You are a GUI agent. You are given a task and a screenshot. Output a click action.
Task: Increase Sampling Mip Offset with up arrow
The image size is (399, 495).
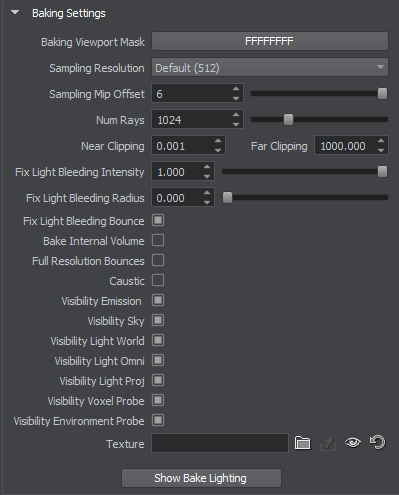pyautogui.click(x=236, y=89)
